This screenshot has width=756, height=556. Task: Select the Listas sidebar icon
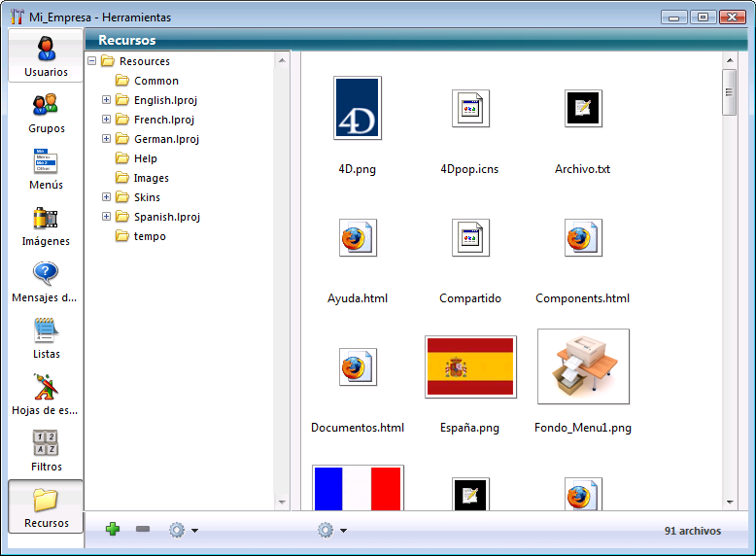(46, 337)
